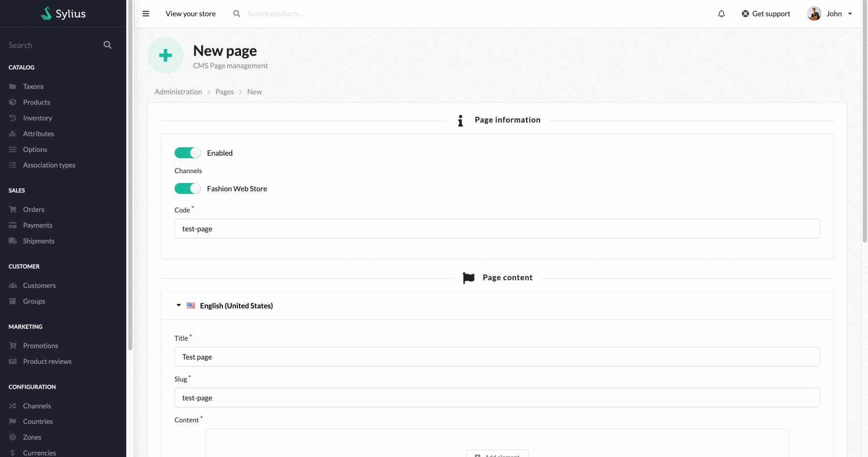Click John's avatar picture
The image size is (868, 457).
pyautogui.click(x=814, y=13)
